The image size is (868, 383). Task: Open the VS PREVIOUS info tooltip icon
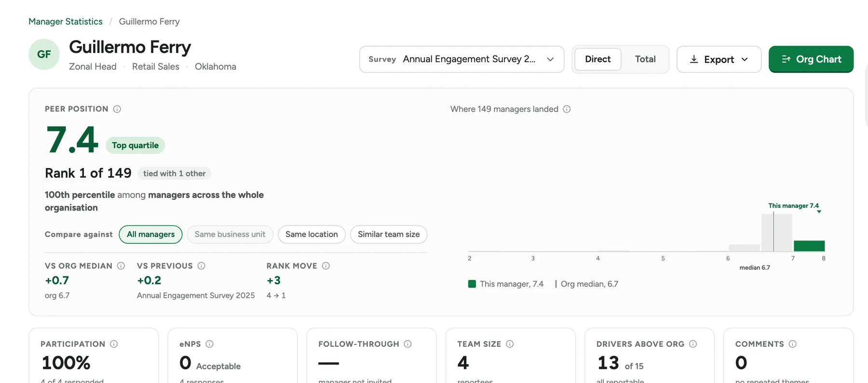(202, 266)
